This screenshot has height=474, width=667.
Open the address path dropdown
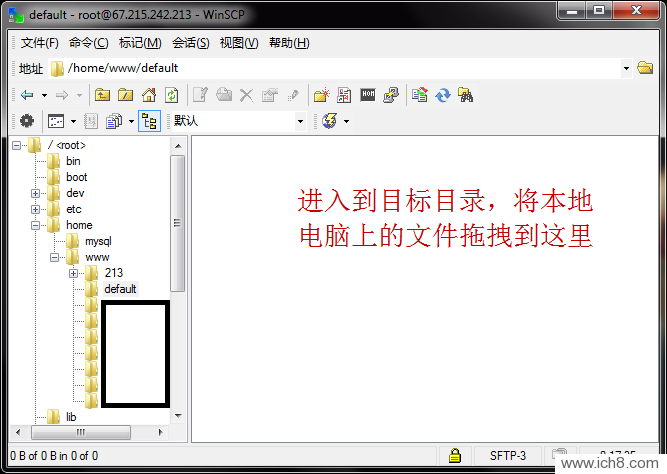click(626, 68)
